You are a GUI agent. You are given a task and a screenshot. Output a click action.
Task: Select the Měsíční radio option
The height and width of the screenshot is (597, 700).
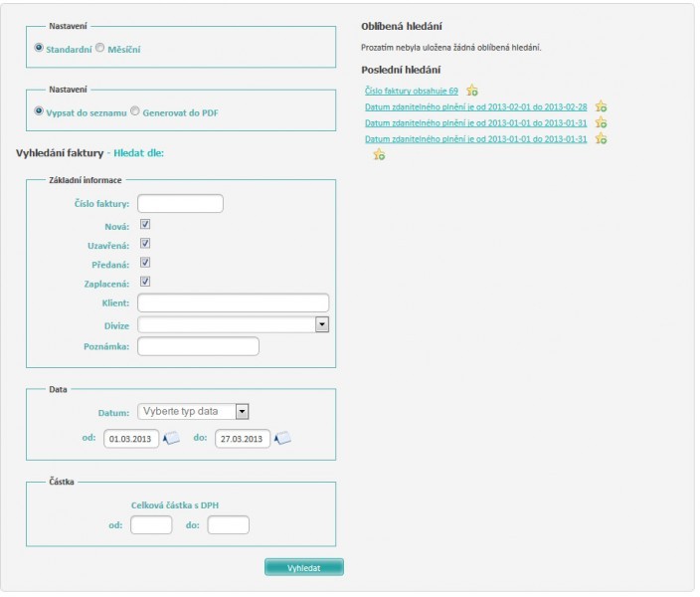(100, 47)
